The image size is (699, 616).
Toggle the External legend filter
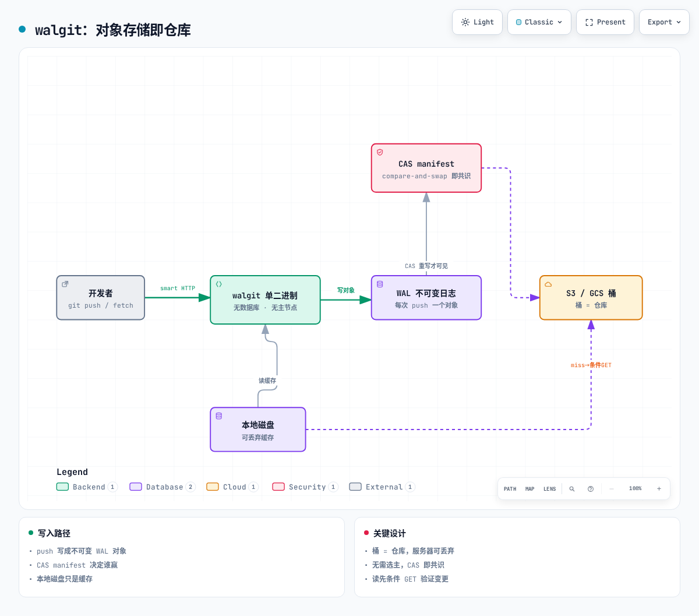coord(382,487)
